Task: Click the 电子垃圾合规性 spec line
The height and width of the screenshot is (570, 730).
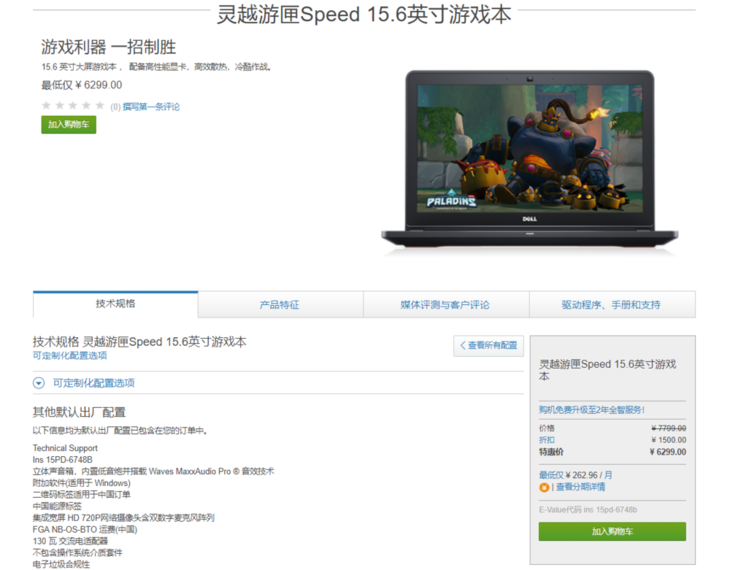Action: point(61,564)
